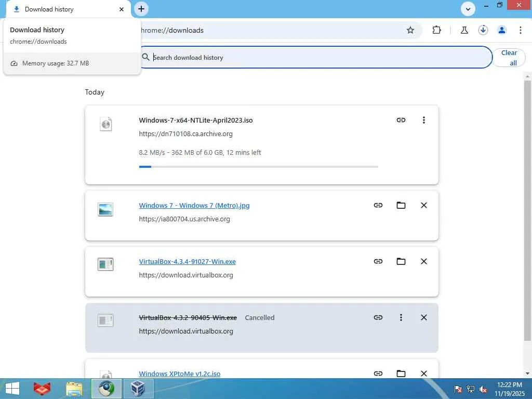Click the Cancelled status label
Screen dimensions: 532x399
[260, 317]
